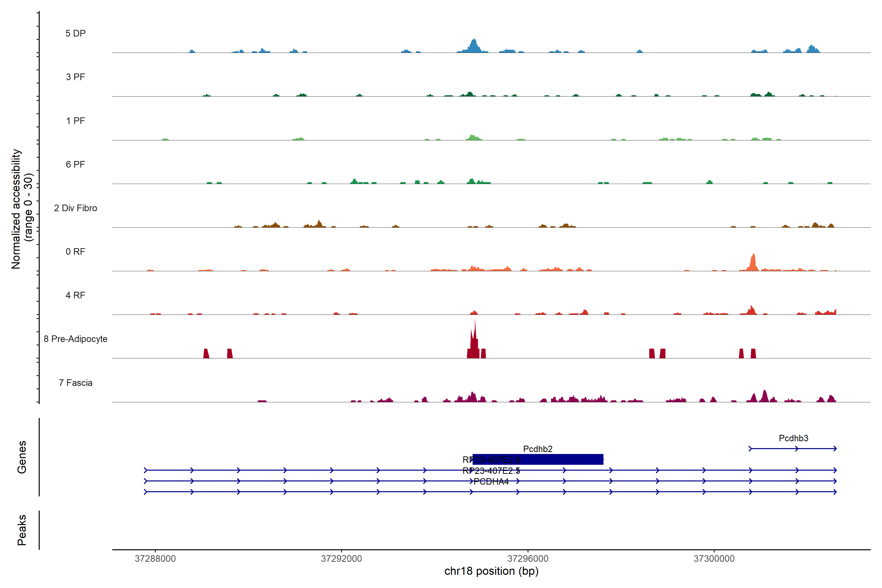The image size is (882, 588).
Task: Click the RP23-407E2.6 transcript label
Action: coord(491,460)
